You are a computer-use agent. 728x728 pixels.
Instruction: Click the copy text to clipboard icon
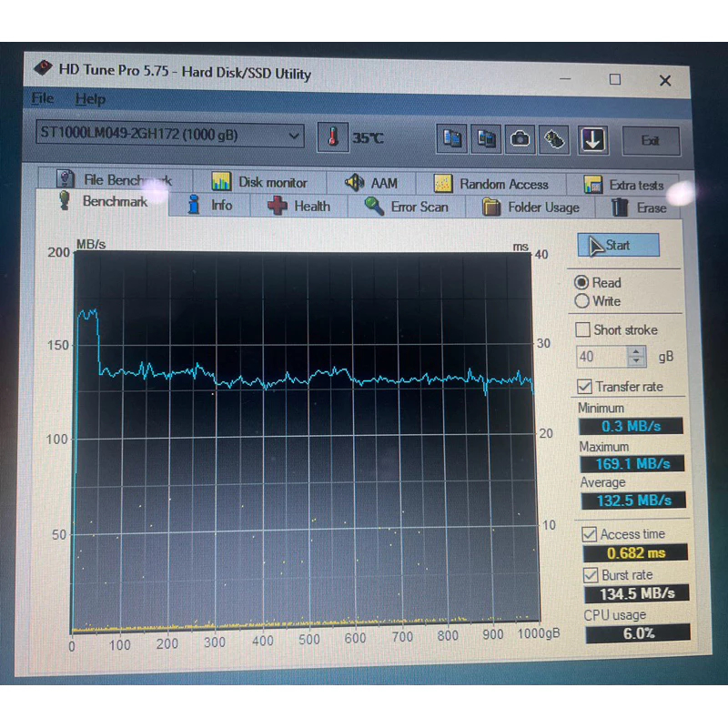pyautogui.click(x=452, y=139)
